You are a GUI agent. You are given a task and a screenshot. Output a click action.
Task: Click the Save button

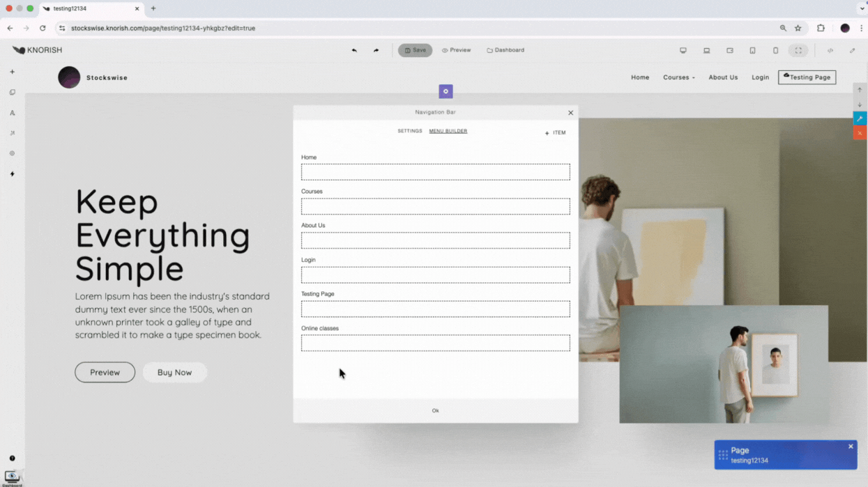coord(415,50)
